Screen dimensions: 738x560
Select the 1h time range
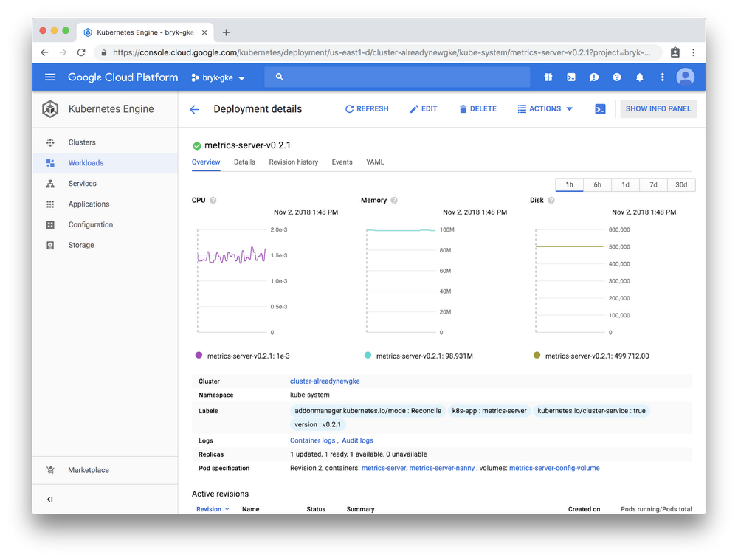tap(570, 184)
